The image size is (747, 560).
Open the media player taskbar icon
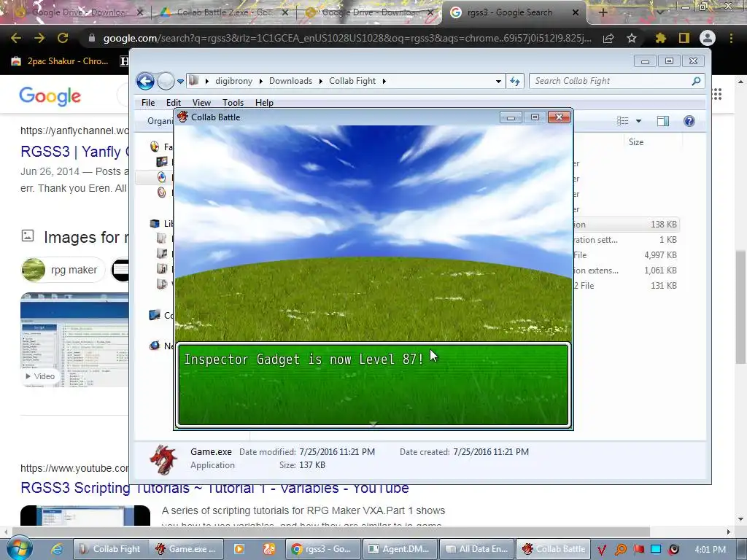coord(239,549)
